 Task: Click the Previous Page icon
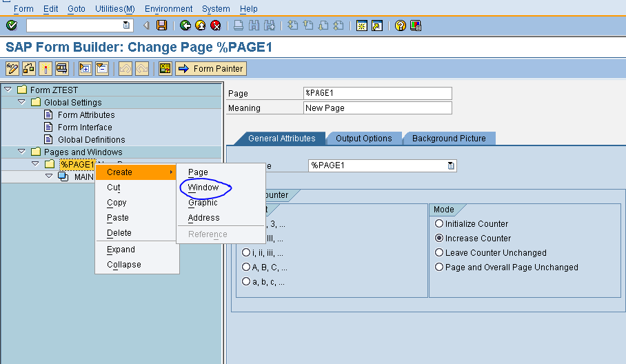pyautogui.click(x=307, y=26)
